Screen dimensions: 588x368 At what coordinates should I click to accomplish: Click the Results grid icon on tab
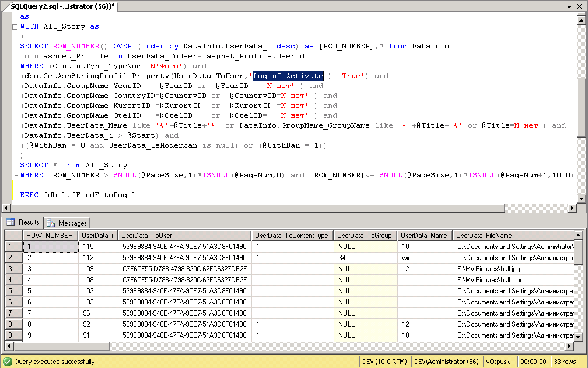10,222
